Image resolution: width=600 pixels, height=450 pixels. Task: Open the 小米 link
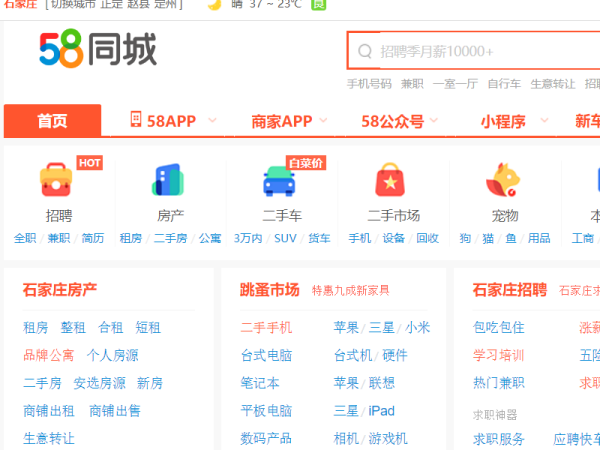click(417, 328)
